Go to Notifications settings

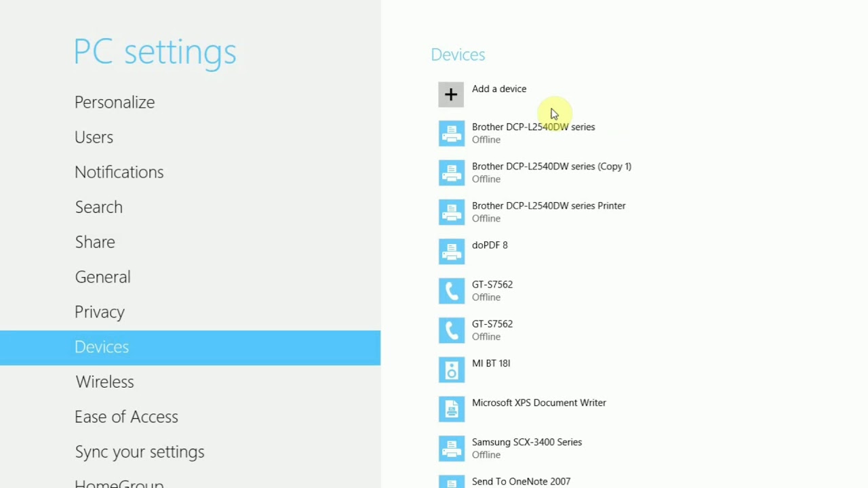119,172
